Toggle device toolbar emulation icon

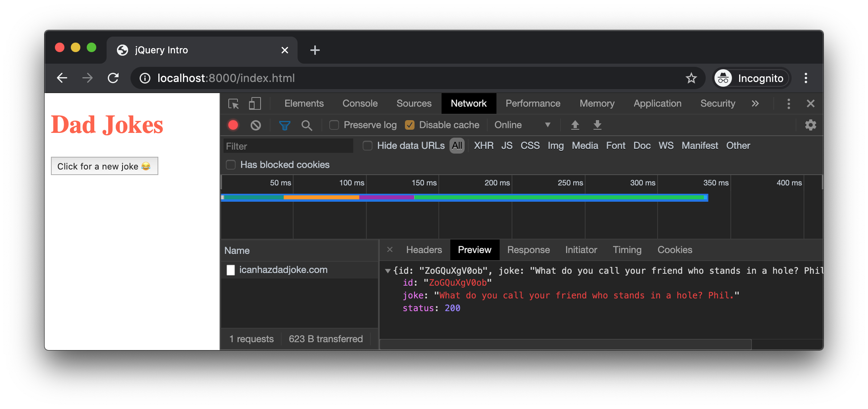[x=255, y=104]
